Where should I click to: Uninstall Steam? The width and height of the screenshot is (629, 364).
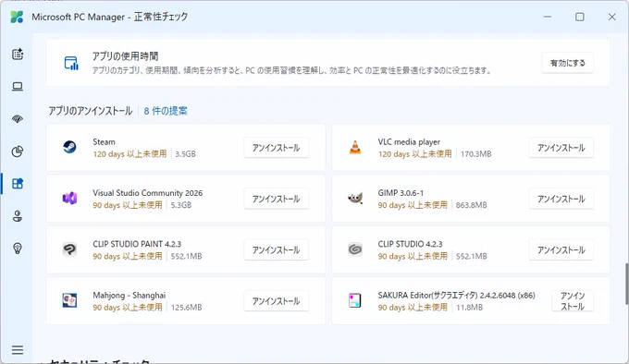276,148
